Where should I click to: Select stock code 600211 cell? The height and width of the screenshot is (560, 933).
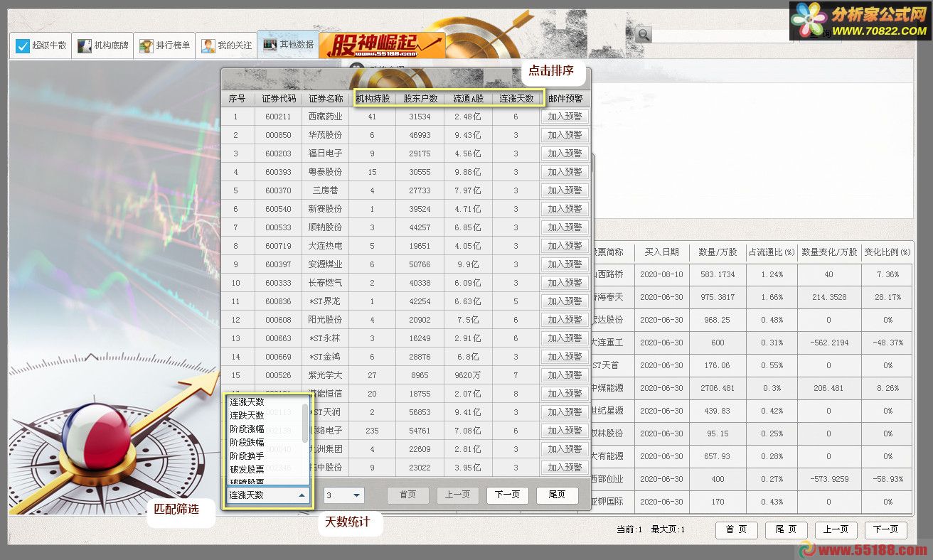279,117
